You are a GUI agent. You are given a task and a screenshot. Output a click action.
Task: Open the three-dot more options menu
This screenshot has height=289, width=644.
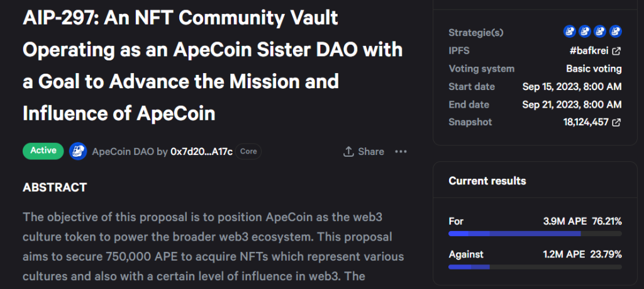[401, 152]
